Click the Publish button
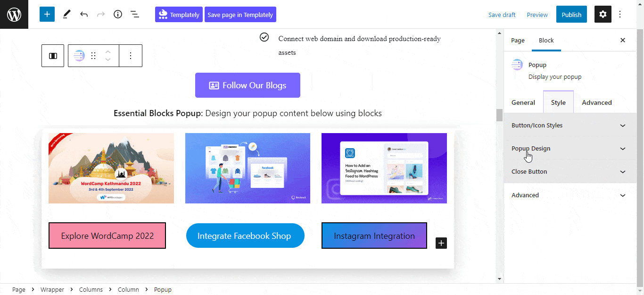Screen dimensions: 644x295 pos(571,15)
